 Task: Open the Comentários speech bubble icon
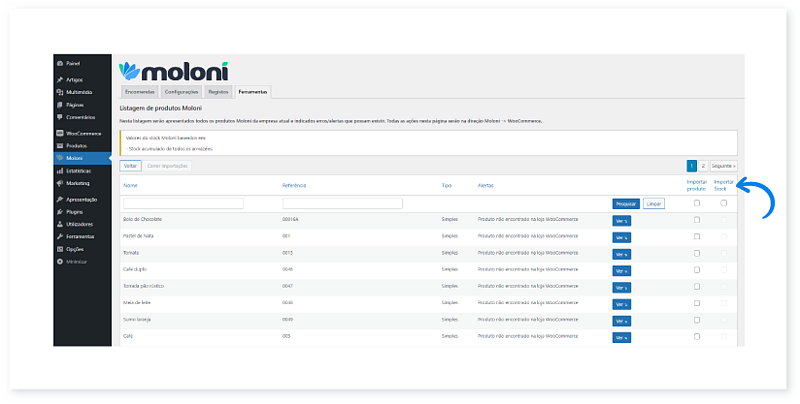pos(60,117)
